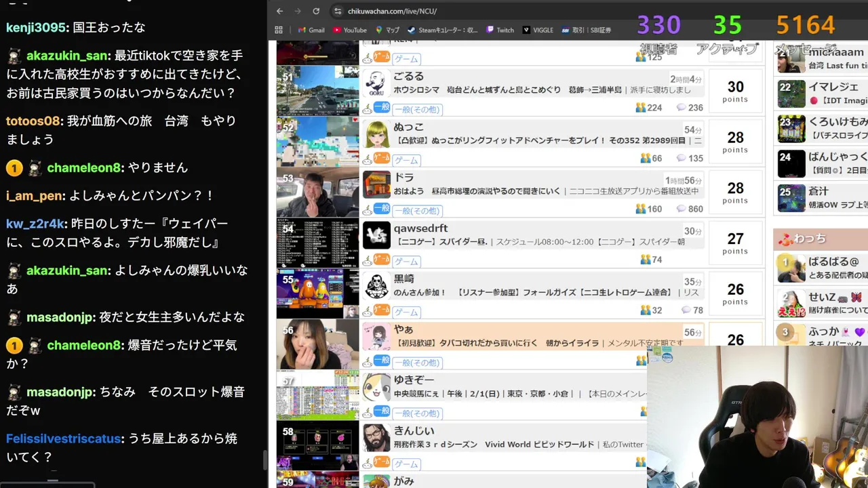
Task: Click qawsedrft channel avatar icon
Action: click(376, 236)
